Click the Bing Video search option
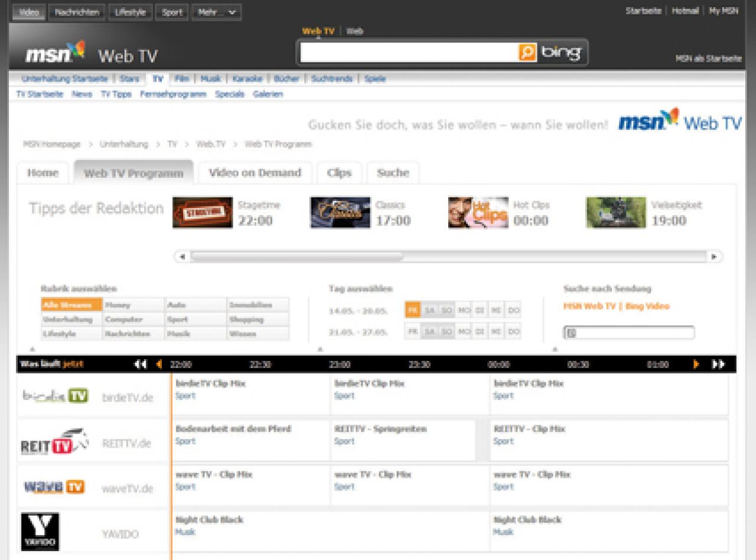This screenshot has height=560, width=756. pyautogui.click(x=647, y=306)
